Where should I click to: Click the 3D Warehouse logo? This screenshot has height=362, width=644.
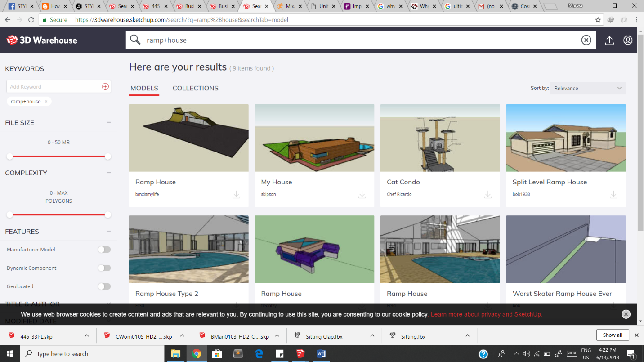[x=42, y=40]
